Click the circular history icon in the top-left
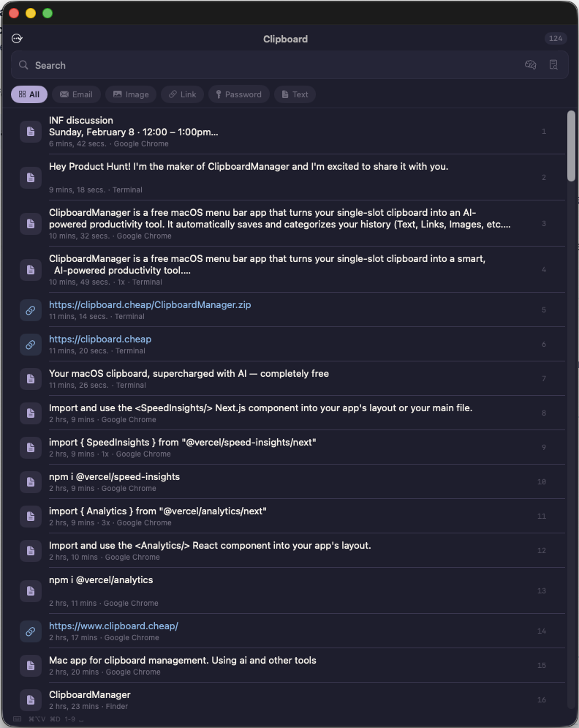Screen dimensions: 579x728 point(17,38)
